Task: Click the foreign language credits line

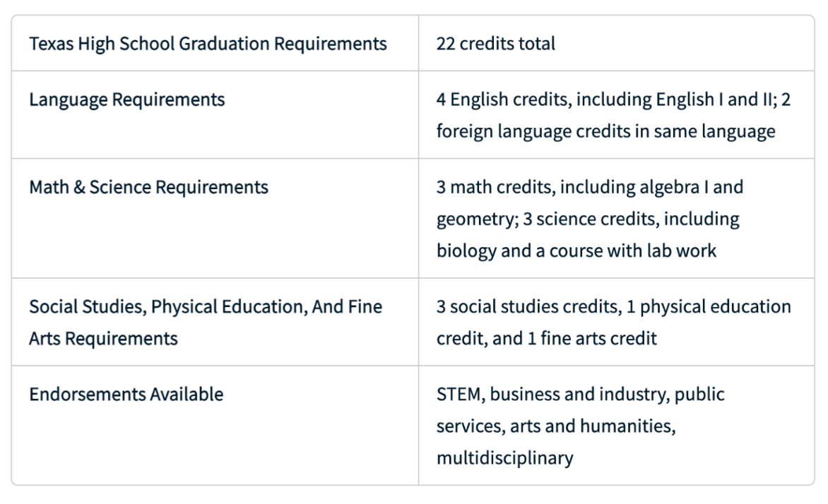Action: (x=605, y=131)
